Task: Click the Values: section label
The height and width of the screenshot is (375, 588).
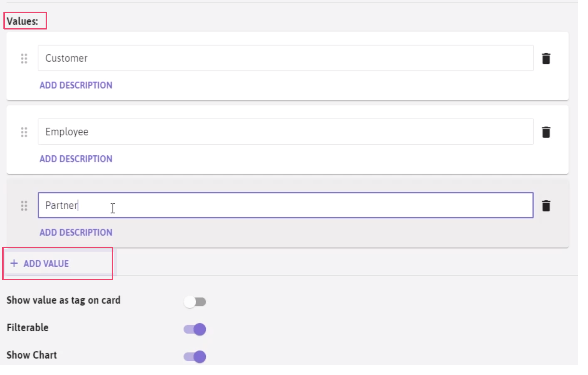Action: [x=22, y=21]
